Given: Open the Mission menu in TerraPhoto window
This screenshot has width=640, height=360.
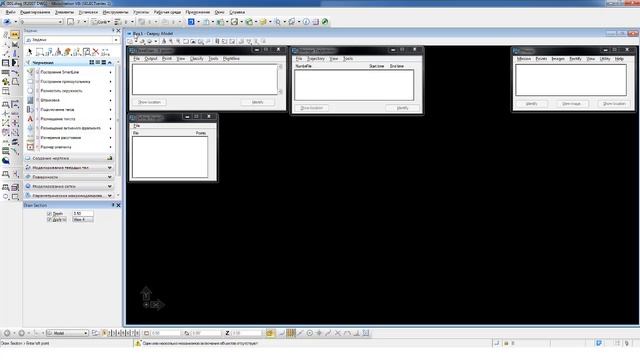Looking at the screenshot, I should point(524,59).
